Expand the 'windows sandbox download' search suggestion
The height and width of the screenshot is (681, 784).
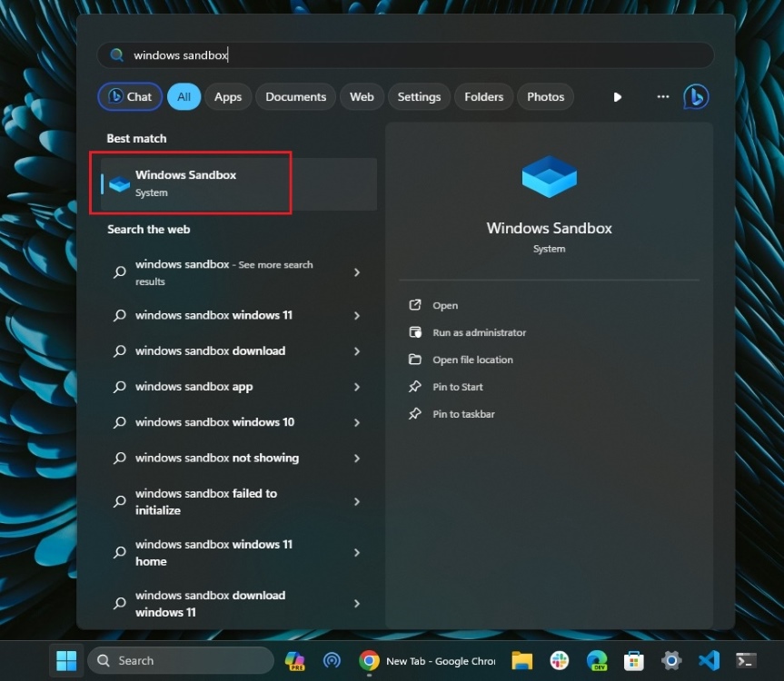pos(356,351)
